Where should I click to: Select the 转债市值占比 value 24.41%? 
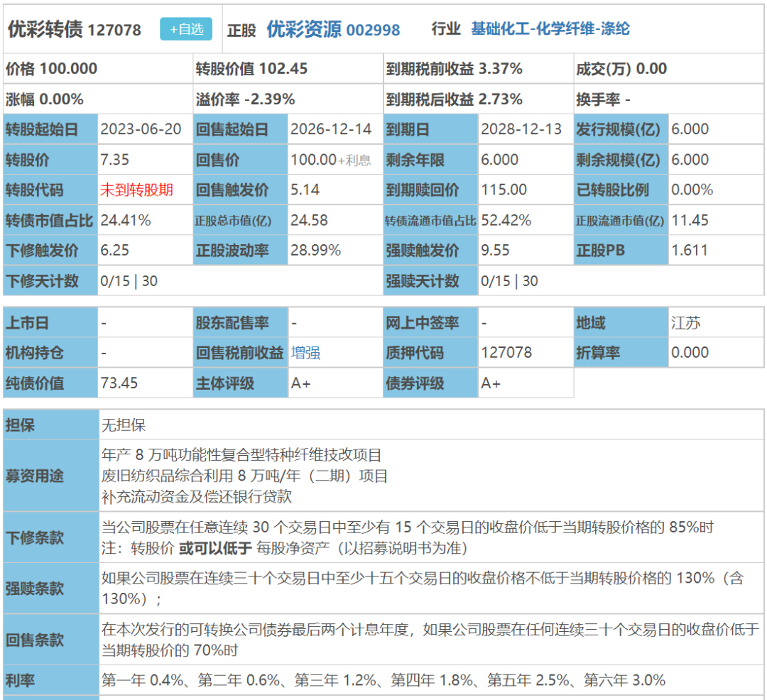click(126, 220)
